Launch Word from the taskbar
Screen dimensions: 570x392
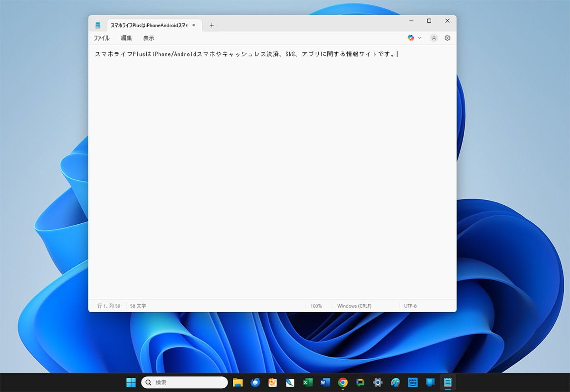[x=325, y=382]
